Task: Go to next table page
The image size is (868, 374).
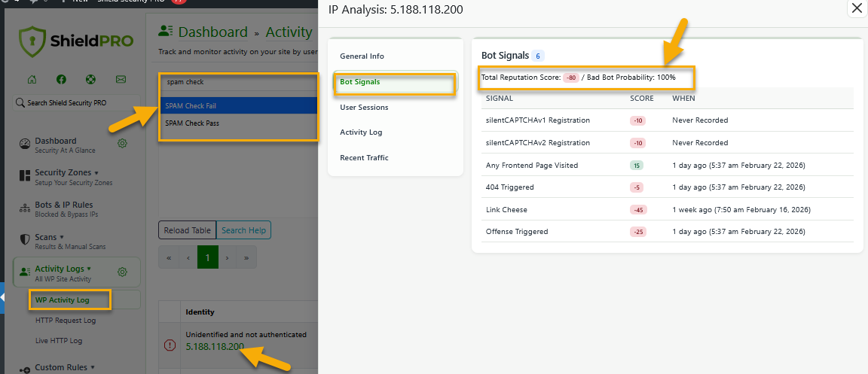Action: 227,258
